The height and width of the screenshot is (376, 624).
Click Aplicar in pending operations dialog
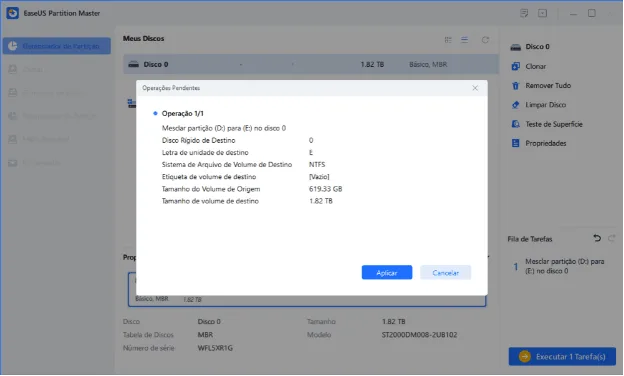(x=386, y=273)
